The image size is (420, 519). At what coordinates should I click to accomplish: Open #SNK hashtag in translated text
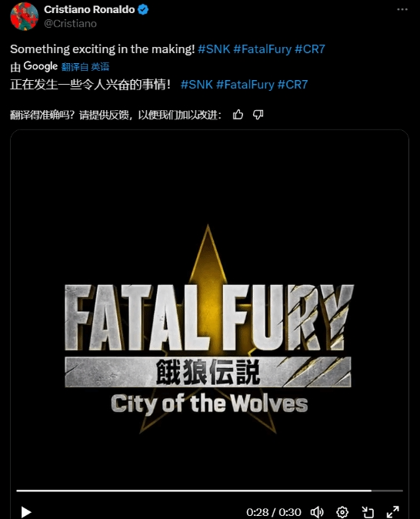[197, 85]
